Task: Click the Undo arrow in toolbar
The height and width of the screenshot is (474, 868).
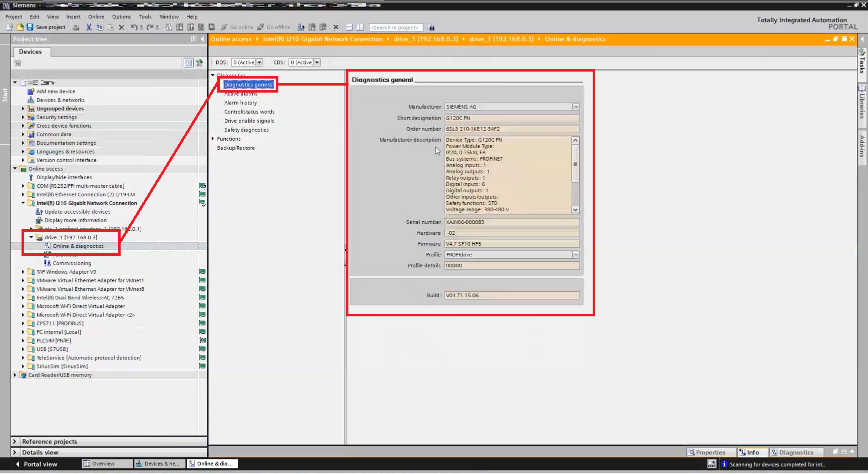Action: point(134,27)
